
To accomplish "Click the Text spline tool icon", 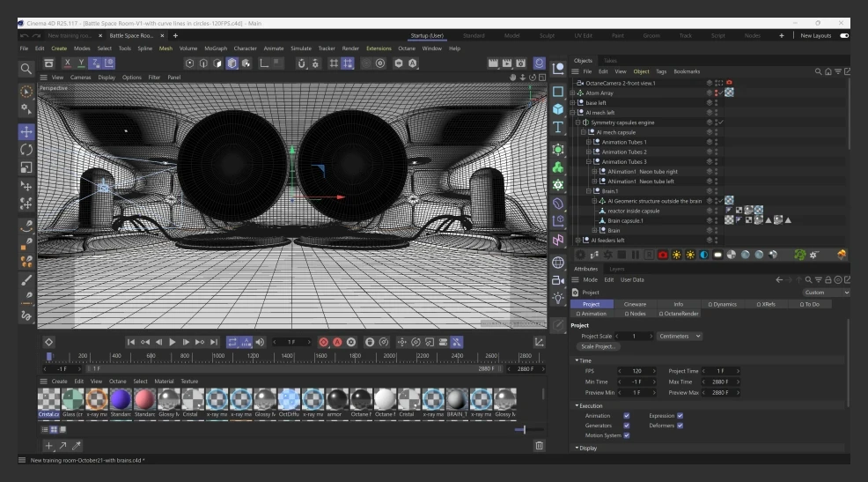I will [558, 128].
